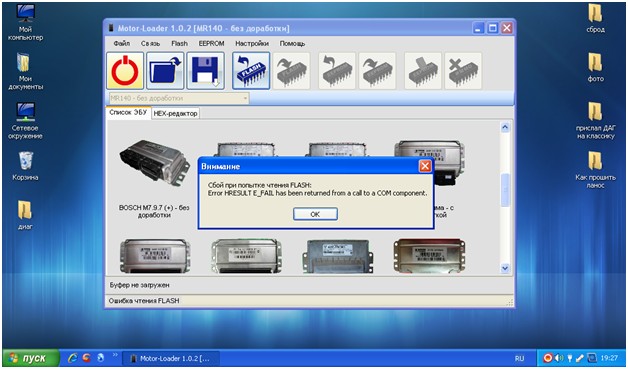Select the reddish ECU in bottom row
The width and height of the screenshot is (628, 369).
[429, 256]
